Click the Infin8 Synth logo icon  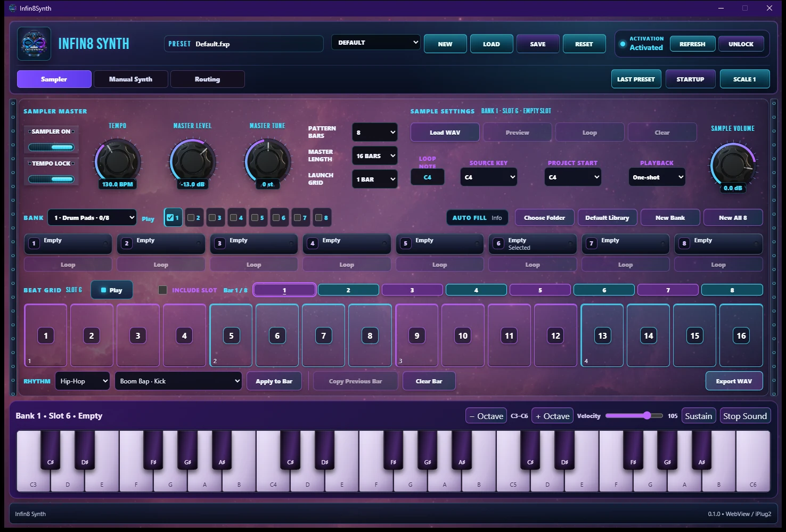[x=34, y=44]
